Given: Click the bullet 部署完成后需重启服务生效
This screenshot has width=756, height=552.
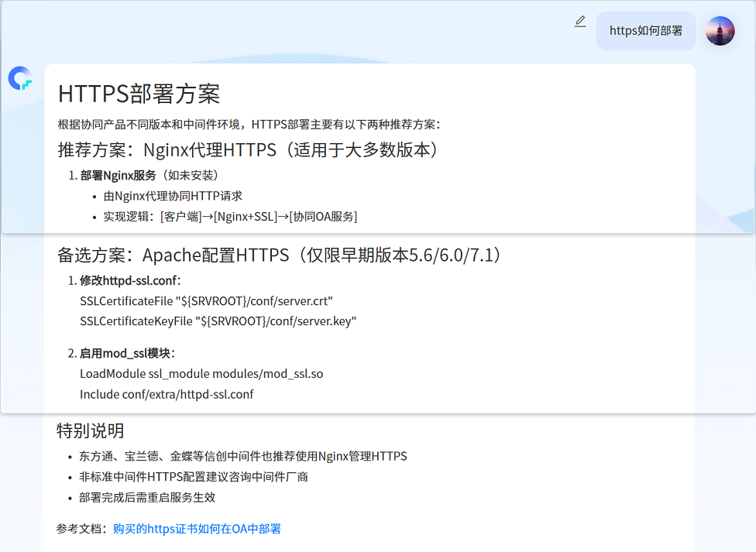Looking at the screenshot, I should [146, 497].
